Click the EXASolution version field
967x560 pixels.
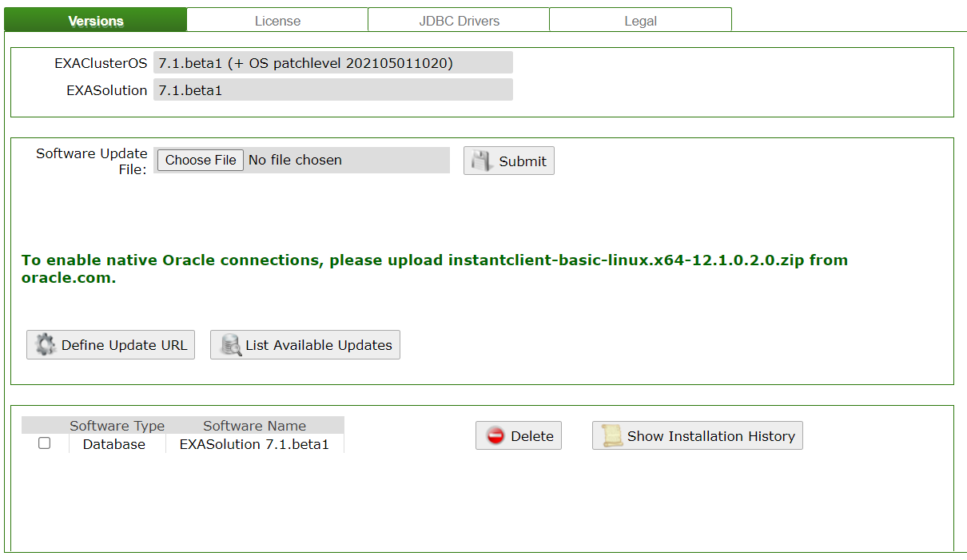(333, 90)
